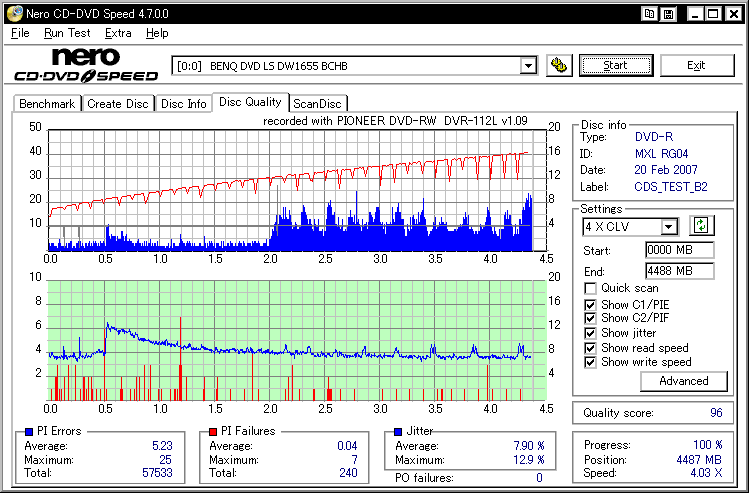Click the Progress value 100 %
The image size is (749, 493).
[x=707, y=445]
